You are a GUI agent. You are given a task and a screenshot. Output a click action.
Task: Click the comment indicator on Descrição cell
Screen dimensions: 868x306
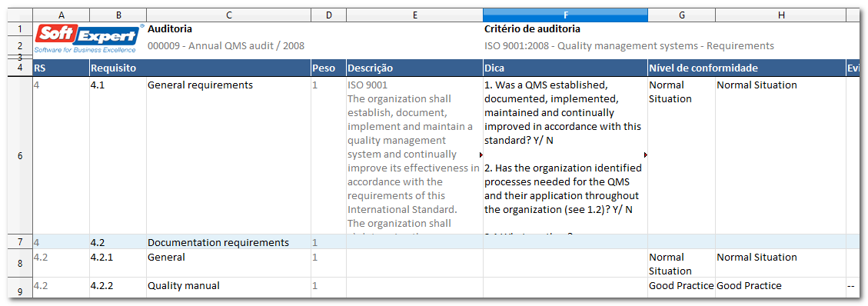(x=481, y=155)
